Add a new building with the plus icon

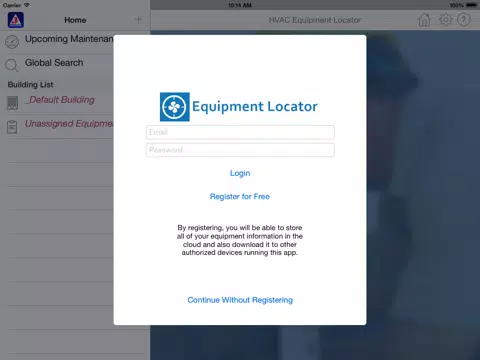[138, 20]
